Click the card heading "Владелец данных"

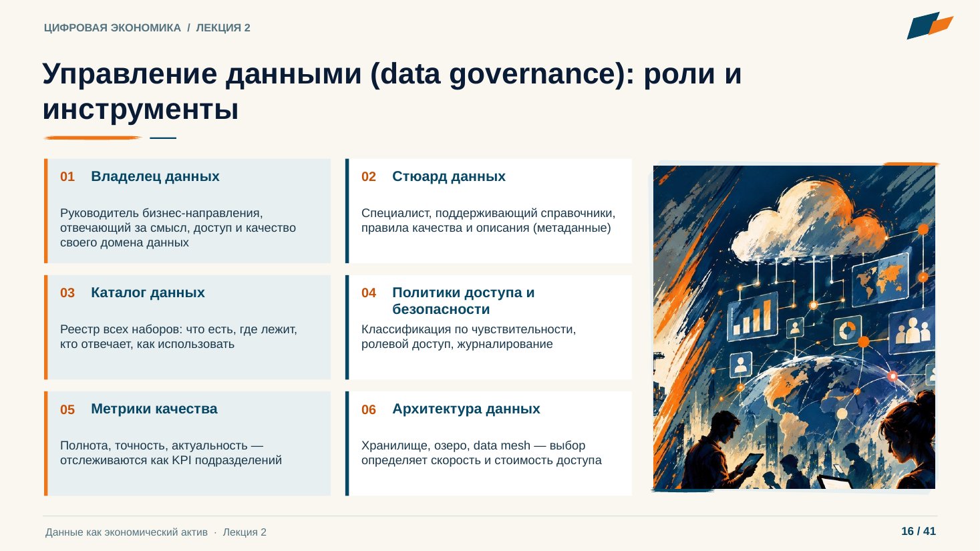coord(155,176)
